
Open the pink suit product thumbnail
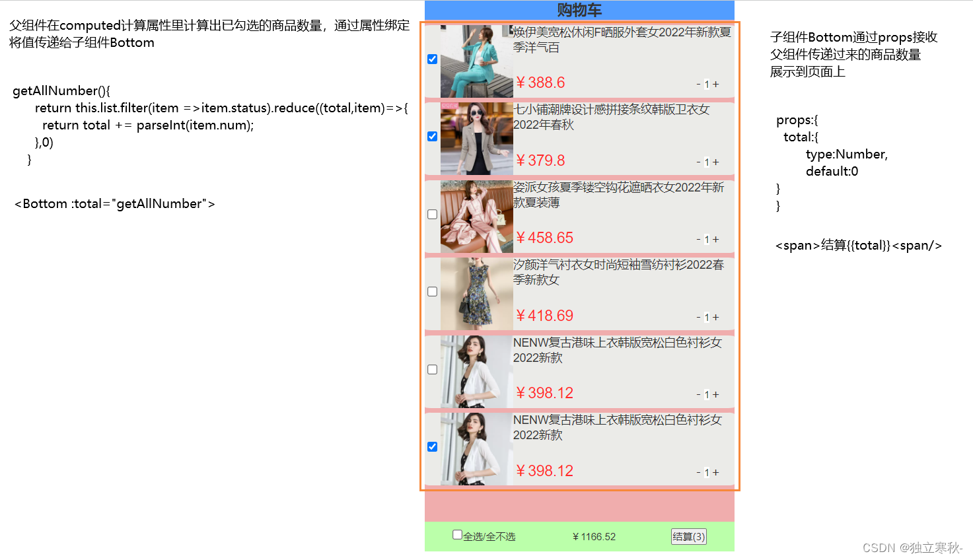[x=477, y=217]
